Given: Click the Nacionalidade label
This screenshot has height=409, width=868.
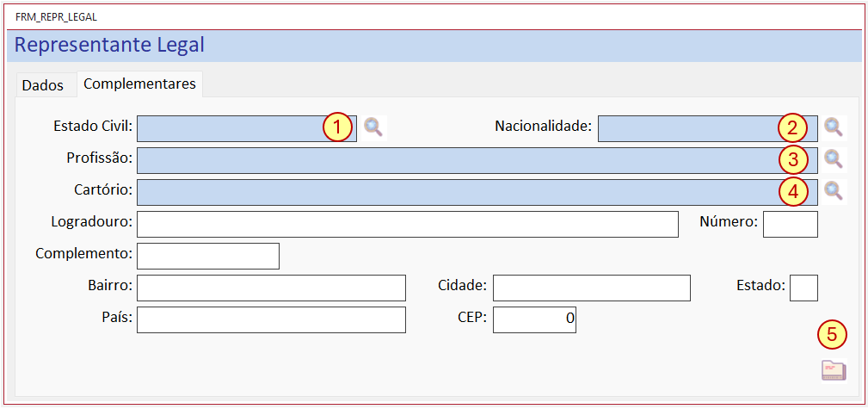Looking at the screenshot, I should coord(544,127).
